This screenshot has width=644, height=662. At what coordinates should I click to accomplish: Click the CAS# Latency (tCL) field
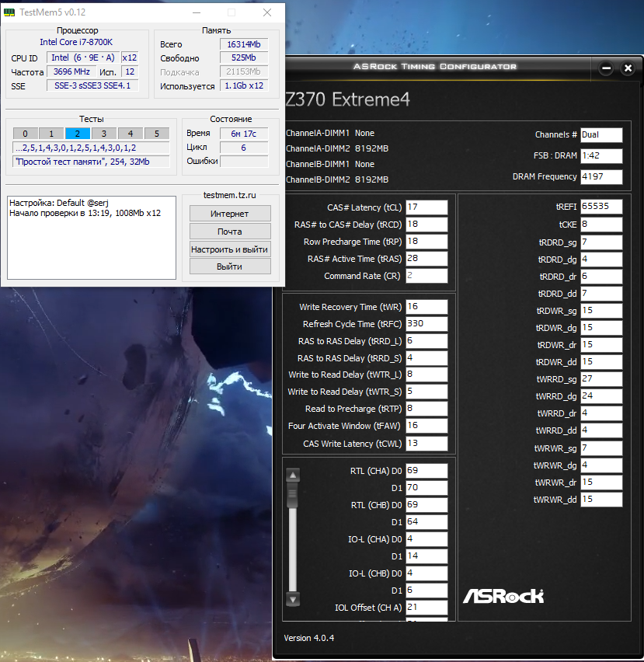426,207
